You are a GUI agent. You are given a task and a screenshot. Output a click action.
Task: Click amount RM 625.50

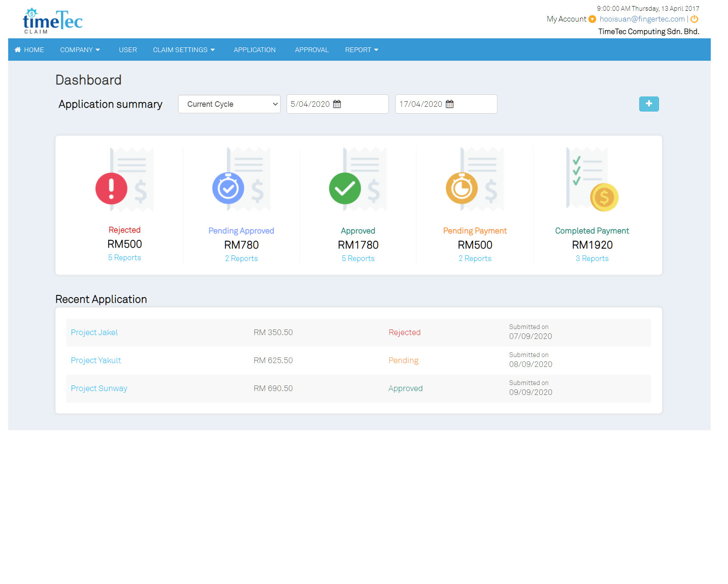[x=273, y=360]
